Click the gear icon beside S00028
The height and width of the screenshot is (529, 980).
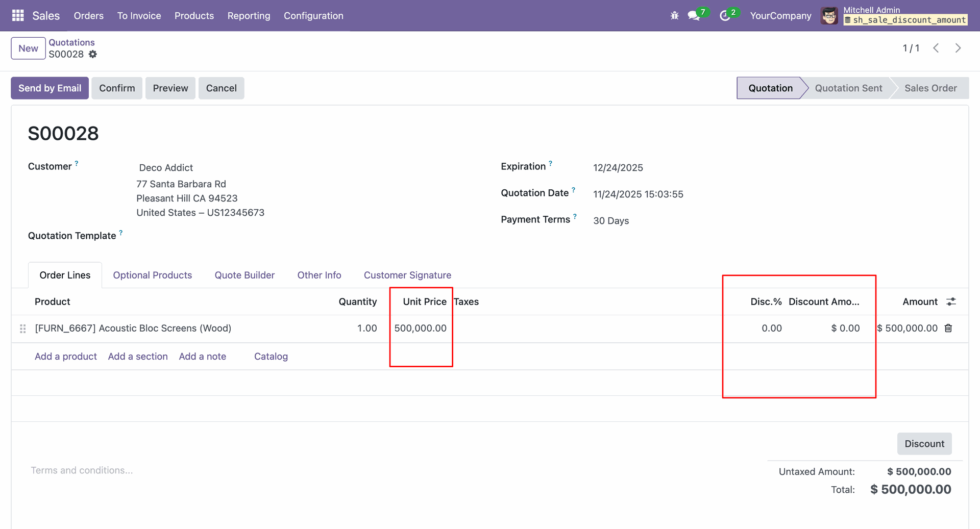pyautogui.click(x=92, y=54)
